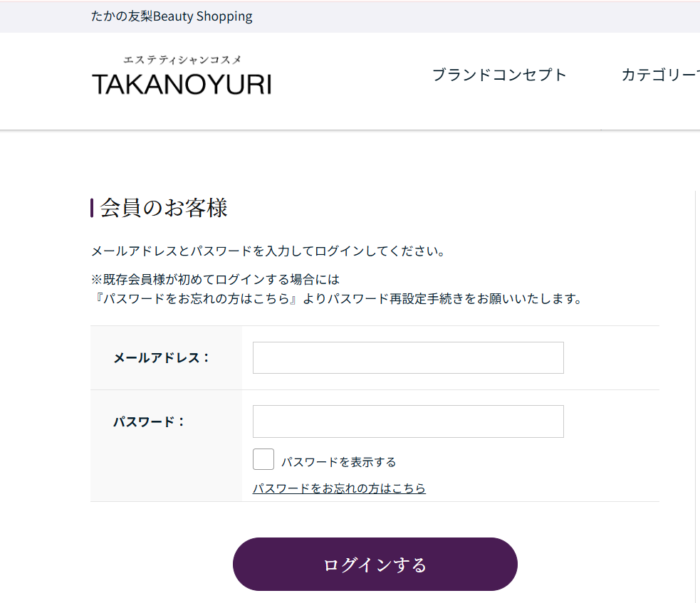
Task: Click the 会員のお客様 heading
Action: (x=163, y=208)
